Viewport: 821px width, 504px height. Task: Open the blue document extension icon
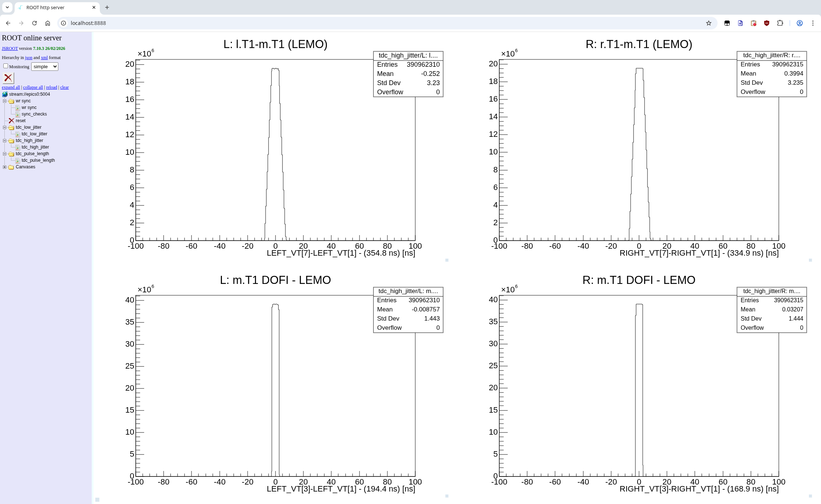coord(740,23)
